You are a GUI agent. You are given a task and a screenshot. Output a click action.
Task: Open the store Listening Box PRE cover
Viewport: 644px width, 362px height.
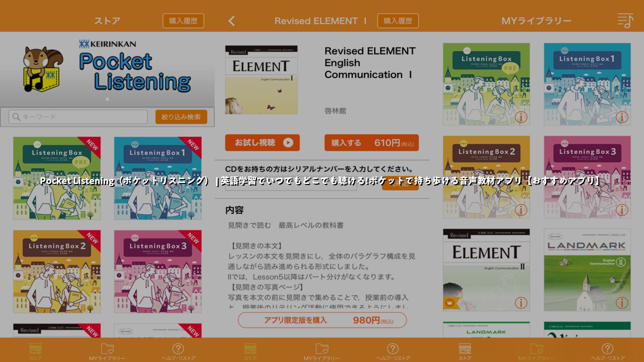pyautogui.click(x=57, y=178)
